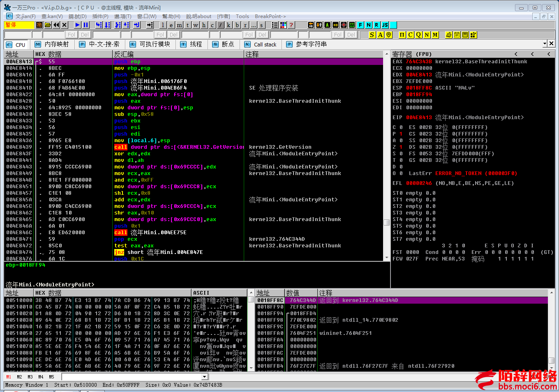Click the red question mark help icon
This screenshot has width=559, height=392.
click(291, 25)
